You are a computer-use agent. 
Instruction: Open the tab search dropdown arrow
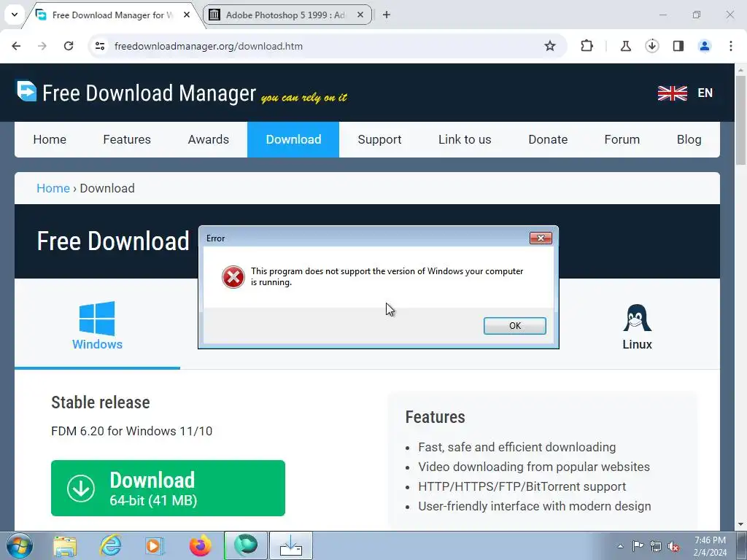15,15
